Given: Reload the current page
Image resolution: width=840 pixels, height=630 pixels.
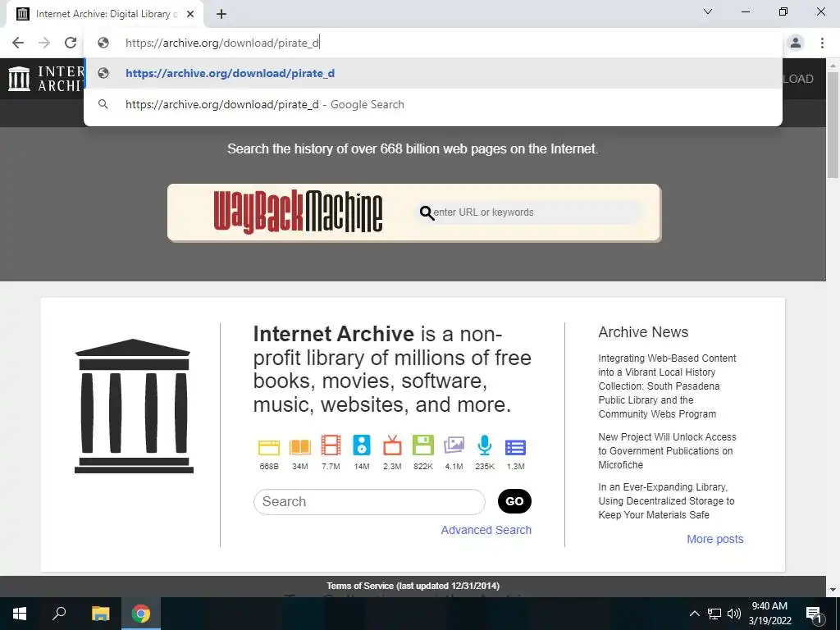Looking at the screenshot, I should (x=71, y=43).
